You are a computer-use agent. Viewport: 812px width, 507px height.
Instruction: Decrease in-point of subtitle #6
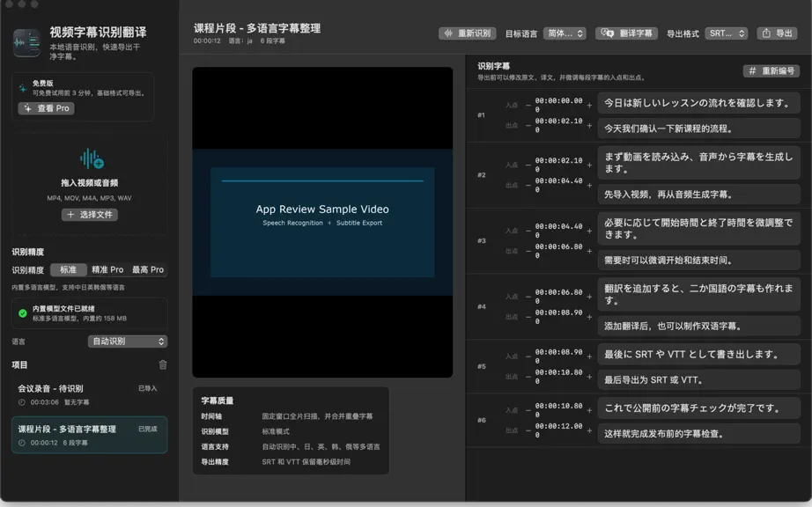(528, 410)
